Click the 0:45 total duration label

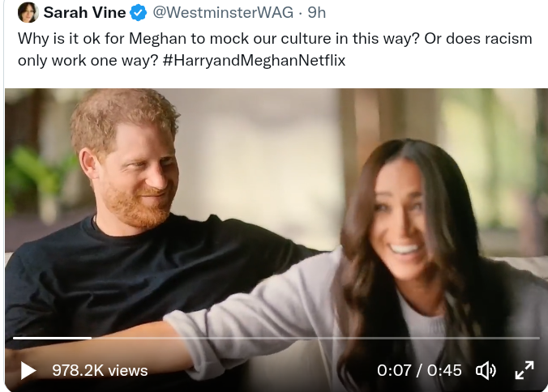tap(444, 370)
